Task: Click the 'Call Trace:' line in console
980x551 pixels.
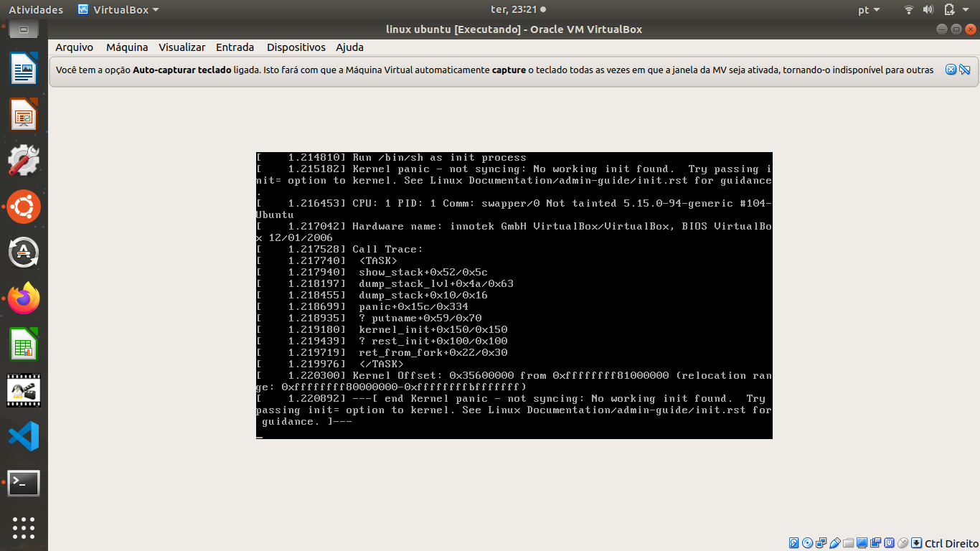Action: 387,250
